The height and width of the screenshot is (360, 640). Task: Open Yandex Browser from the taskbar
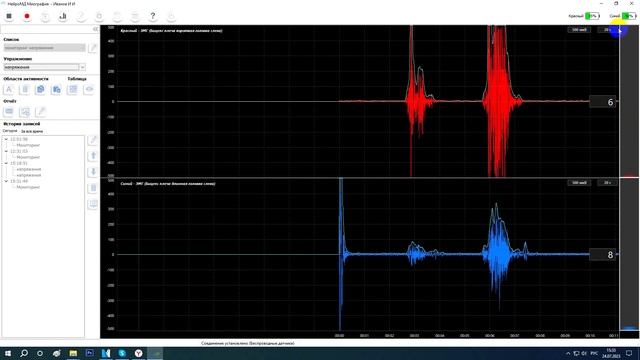coord(138,353)
